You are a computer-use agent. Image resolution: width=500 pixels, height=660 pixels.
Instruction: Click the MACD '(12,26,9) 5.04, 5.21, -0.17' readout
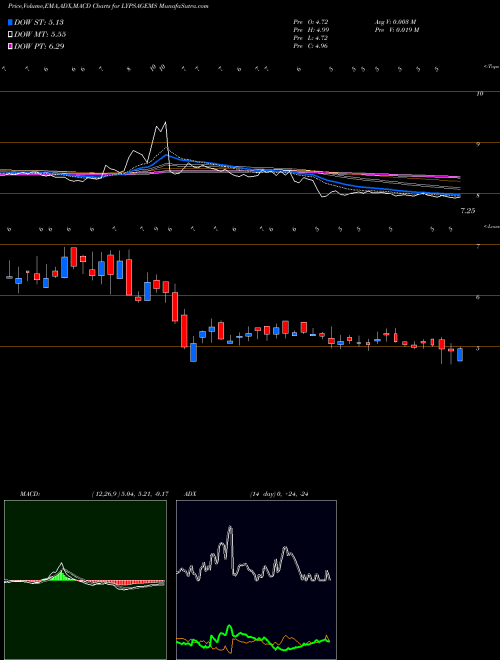click(130, 494)
